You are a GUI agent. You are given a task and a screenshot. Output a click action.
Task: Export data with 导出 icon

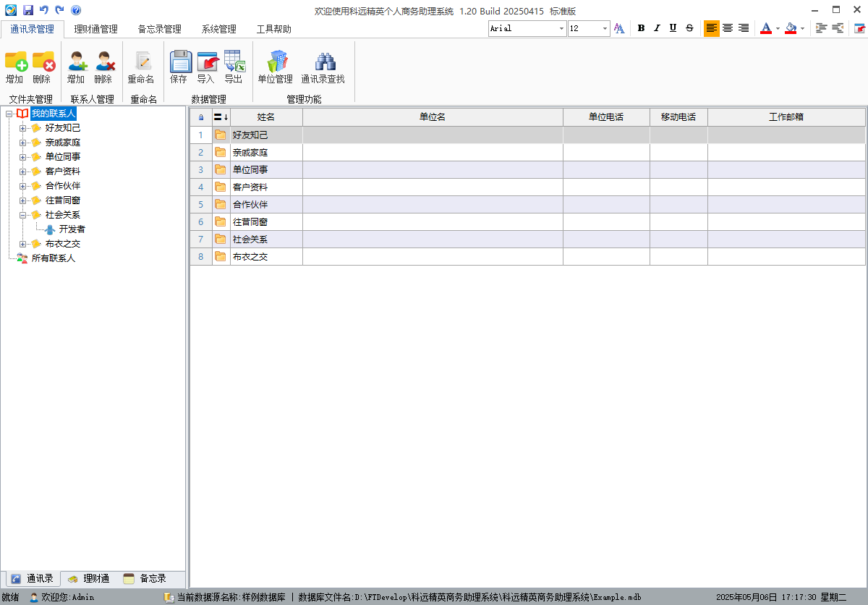coord(234,62)
